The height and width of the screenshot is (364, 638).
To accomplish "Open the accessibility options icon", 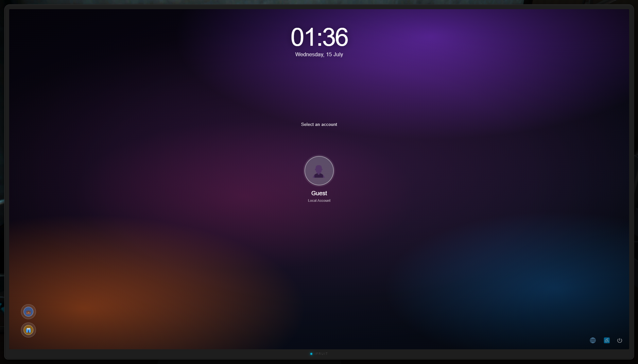I will click(x=607, y=340).
